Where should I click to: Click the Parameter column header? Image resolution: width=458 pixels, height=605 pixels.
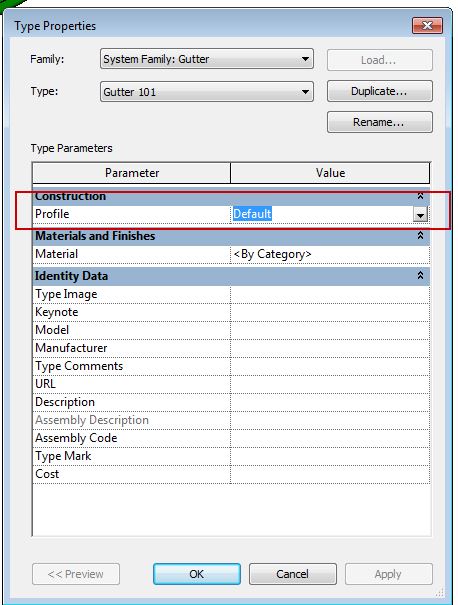(x=132, y=173)
